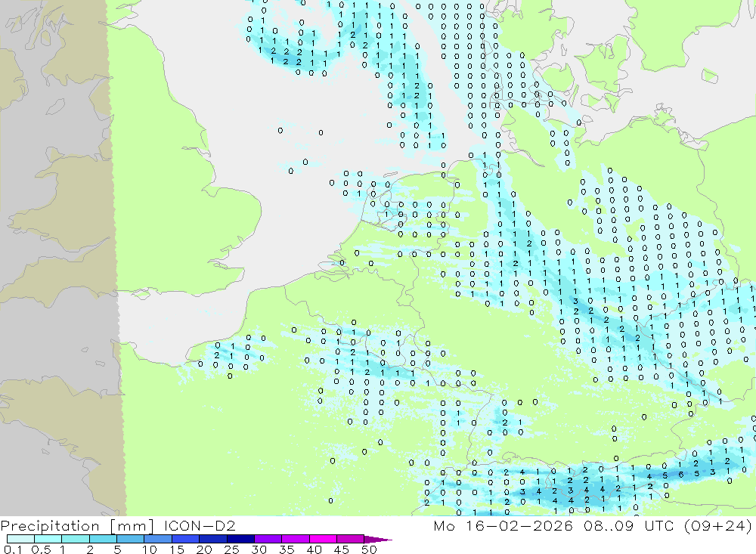Click the '30' legend scale value
Screen dimensions: 756x554
click(259, 549)
